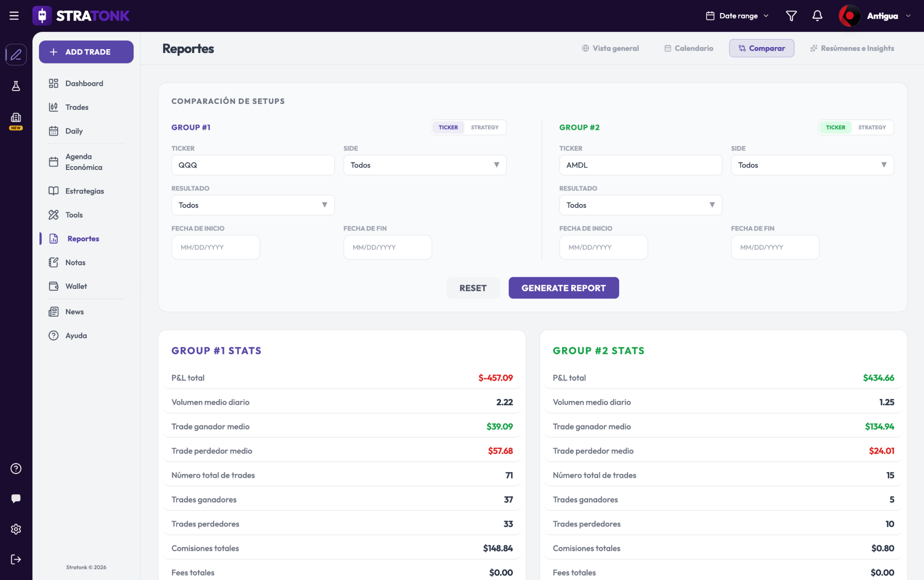
Task: Click the pencil journal icon in sidebar
Action: (16, 54)
